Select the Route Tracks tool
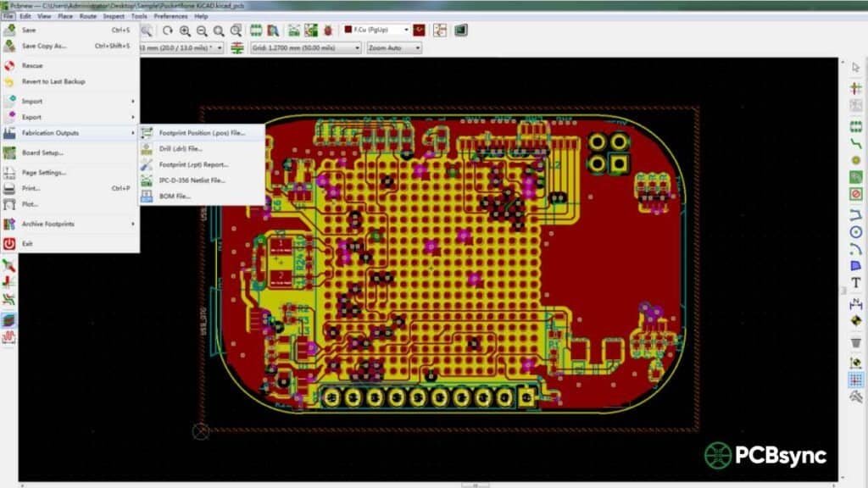Viewport: 868px width, 488px height. click(856, 143)
